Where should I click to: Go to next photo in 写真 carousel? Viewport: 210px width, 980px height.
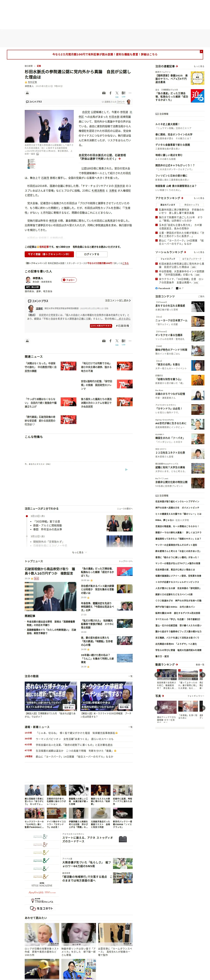tap(203, 708)
